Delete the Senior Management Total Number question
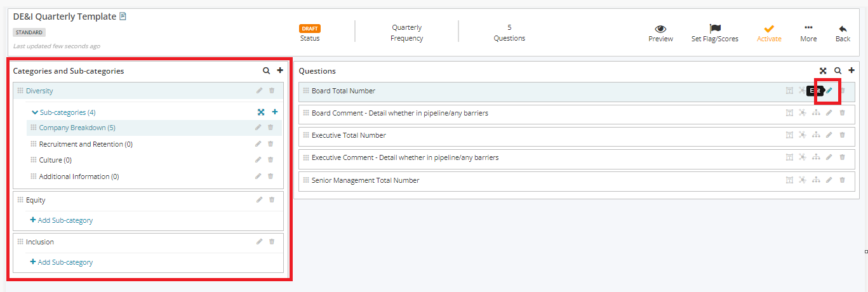This screenshot has width=868, height=292. (x=843, y=180)
